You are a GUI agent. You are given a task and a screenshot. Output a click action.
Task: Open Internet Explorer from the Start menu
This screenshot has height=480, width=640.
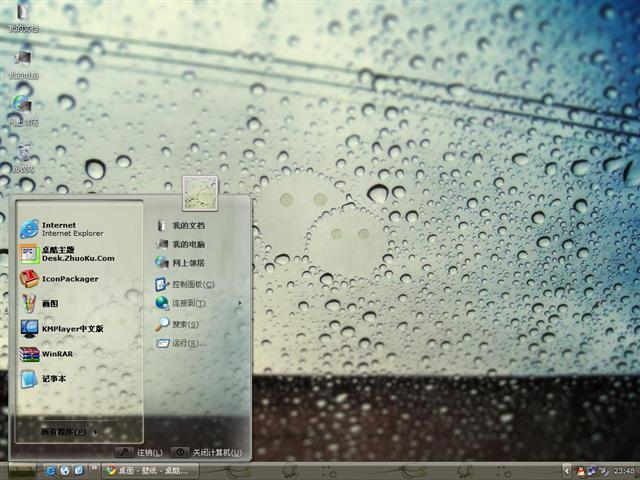click(62, 229)
